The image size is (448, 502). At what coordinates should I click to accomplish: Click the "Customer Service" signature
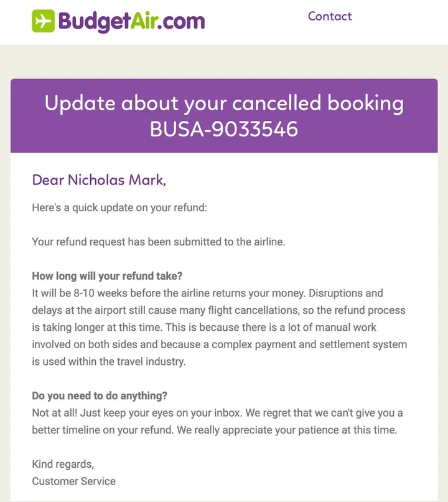point(73,481)
